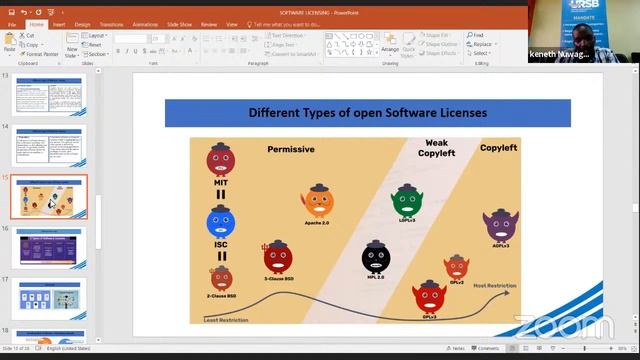
Task: Expand the shapes gallery More arrow
Action: pos(376,53)
